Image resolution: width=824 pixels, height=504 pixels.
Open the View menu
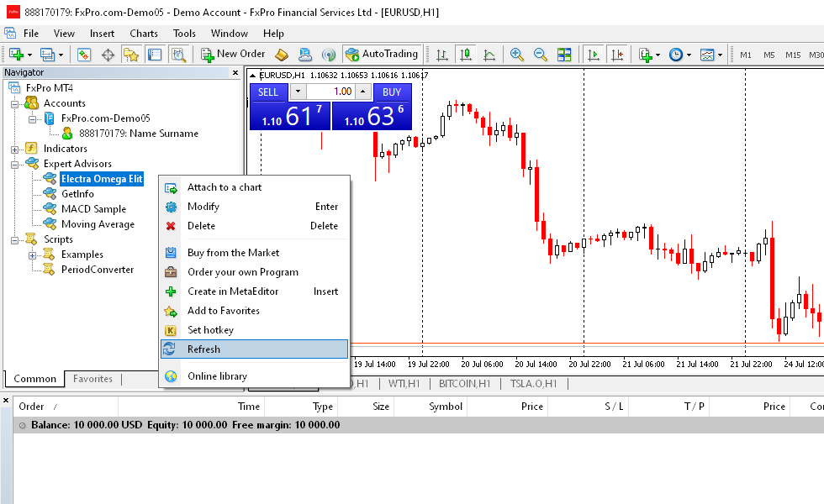64,33
